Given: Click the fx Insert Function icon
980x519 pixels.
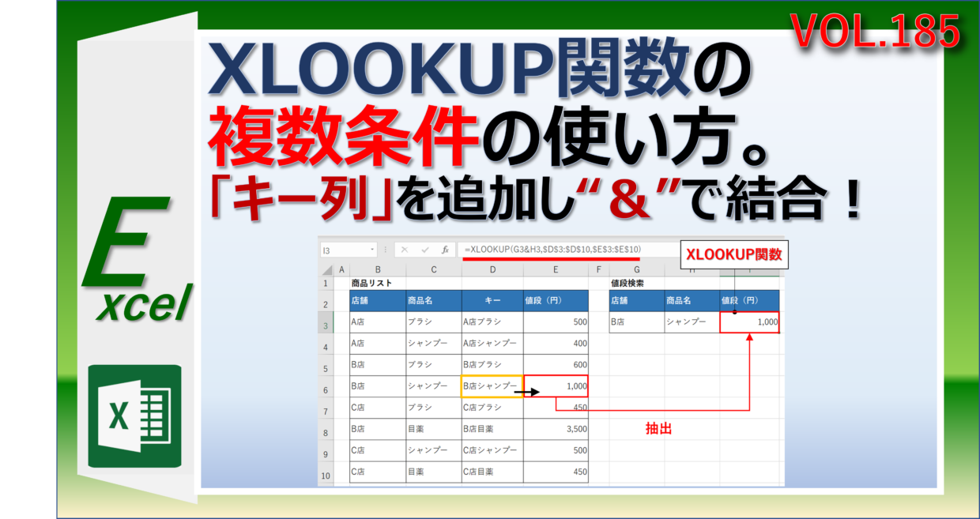Looking at the screenshot, I should tap(445, 250).
